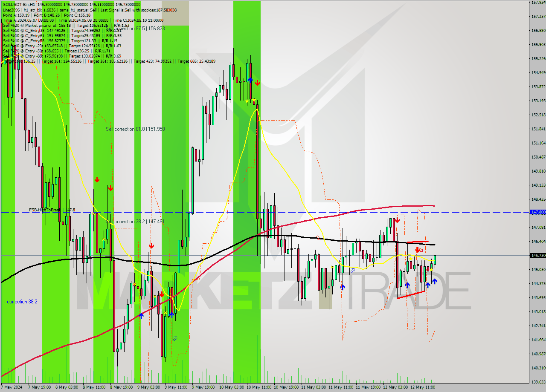Click the 155.226 price axis label
546x392 pixels.
tap(539, 58)
